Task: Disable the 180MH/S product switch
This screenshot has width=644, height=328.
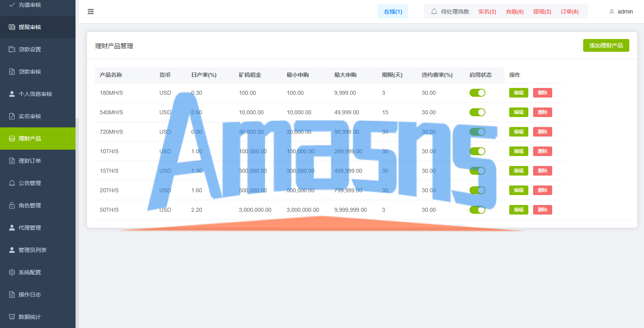Action: tap(477, 93)
